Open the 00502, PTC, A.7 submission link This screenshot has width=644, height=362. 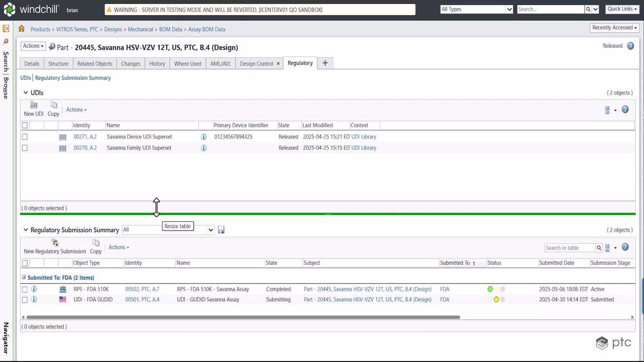[x=142, y=289]
